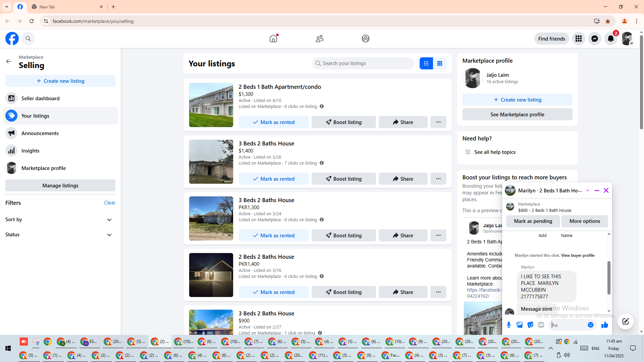Screen dimensions: 644x362
Task: Open Insights in the sidebar
Action: (x=60, y=150)
